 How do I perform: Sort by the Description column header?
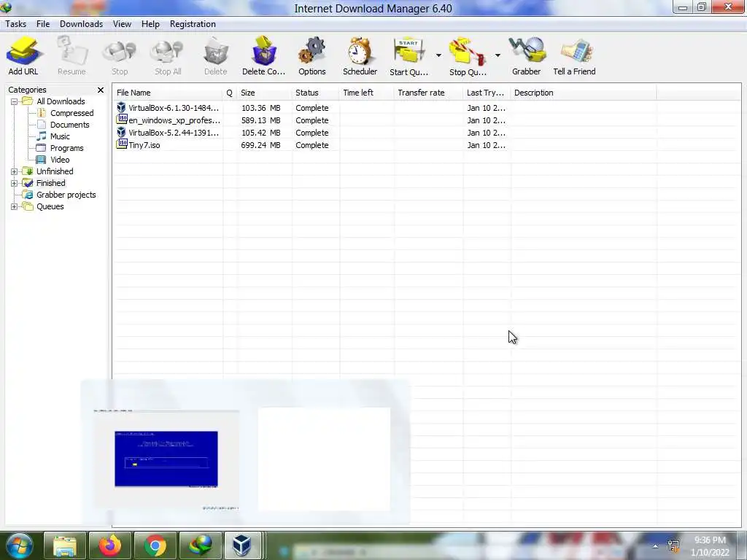pyautogui.click(x=584, y=93)
